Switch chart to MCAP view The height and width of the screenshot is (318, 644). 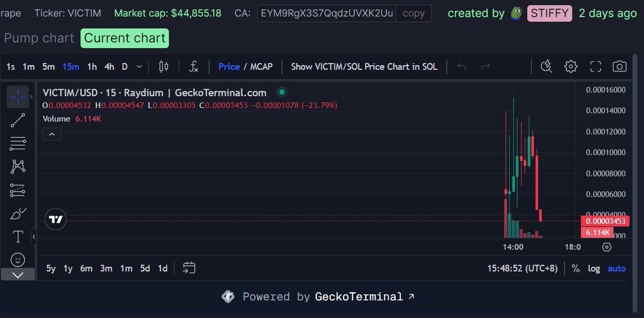(262, 67)
